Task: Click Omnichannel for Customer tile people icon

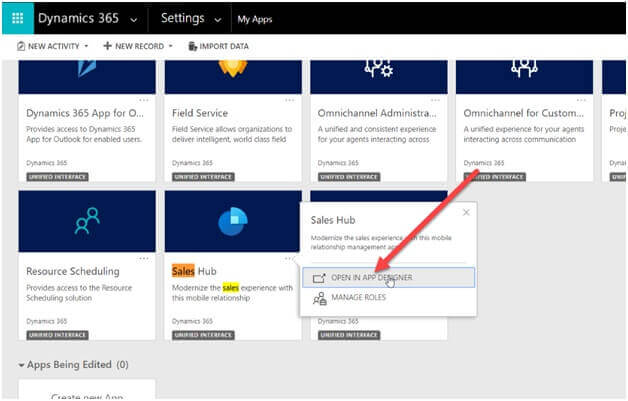Action: coord(524,68)
